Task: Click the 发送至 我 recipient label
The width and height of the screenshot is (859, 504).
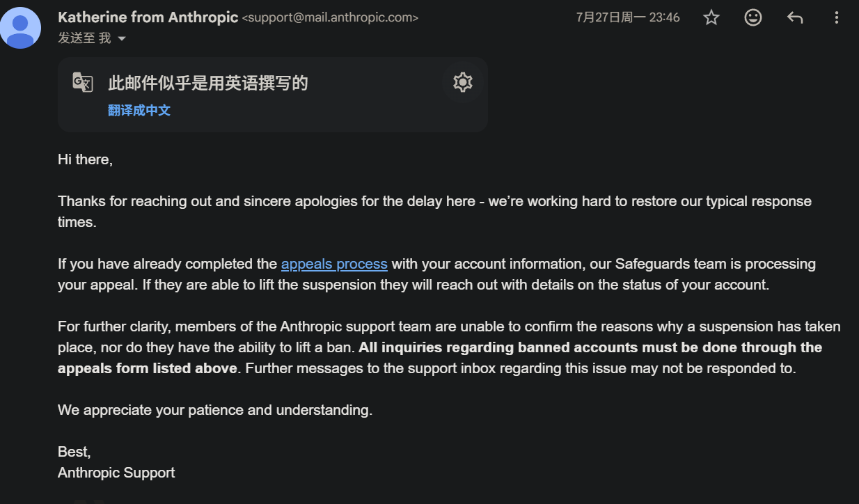Action: 84,38
